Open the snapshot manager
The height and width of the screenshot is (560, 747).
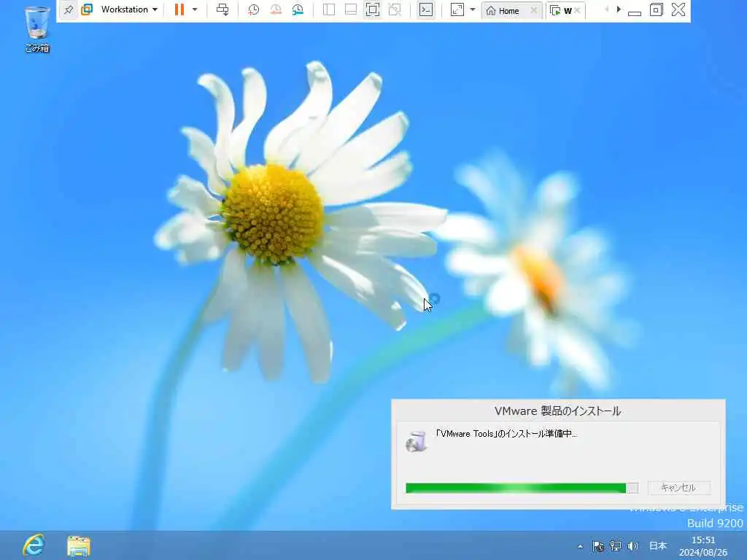[x=298, y=9]
